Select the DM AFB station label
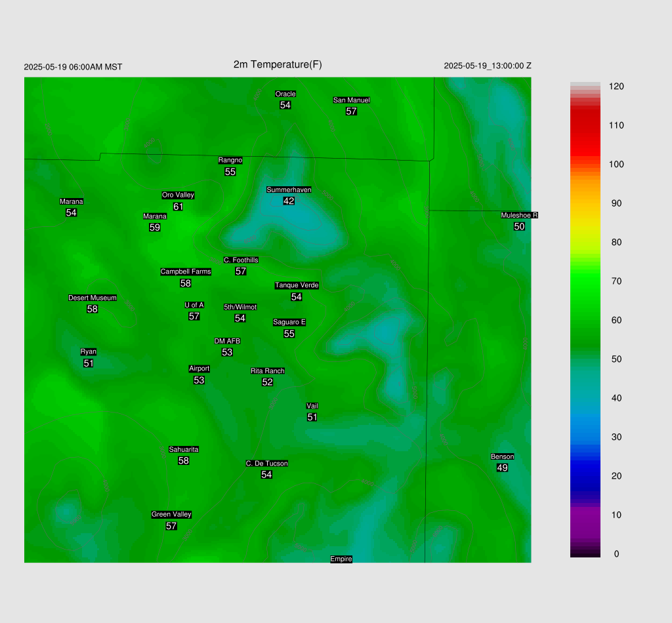Screen dimensions: 672x623 227,341
